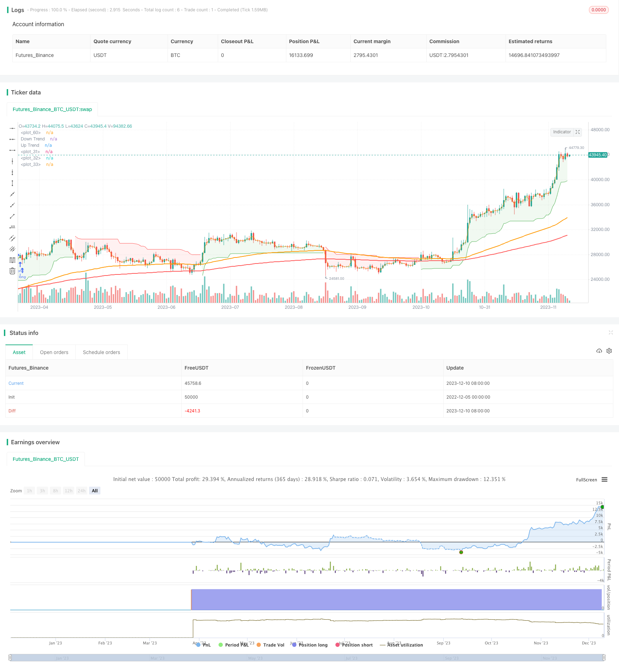
Task: Set zoom range to All
Action: tap(95, 491)
